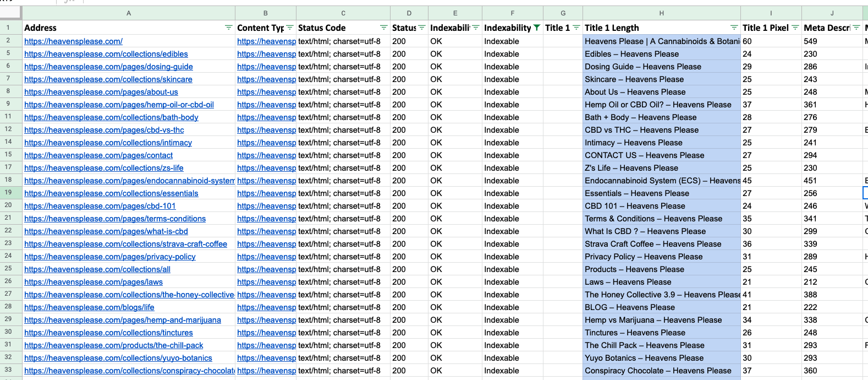Select cell 'CONTACT US – Heavens Please'
Viewport: 868px width, 380px height.
tap(662, 155)
